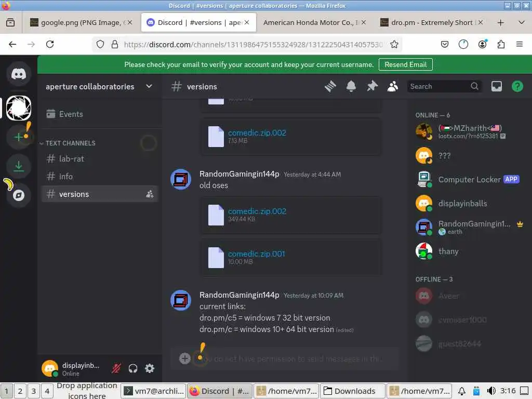Open User Settings gear icon
The height and width of the screenshot is (399, 532).
150,368
